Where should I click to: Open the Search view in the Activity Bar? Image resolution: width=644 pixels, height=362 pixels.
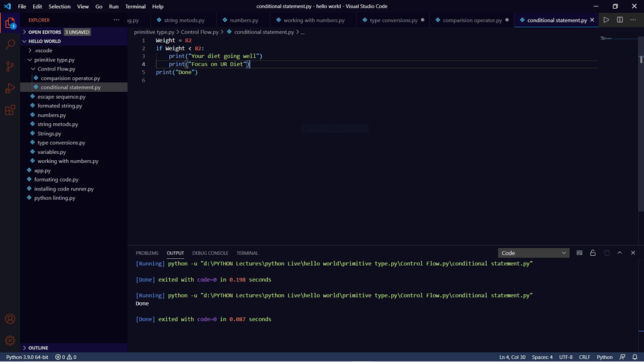click(10, 44)
